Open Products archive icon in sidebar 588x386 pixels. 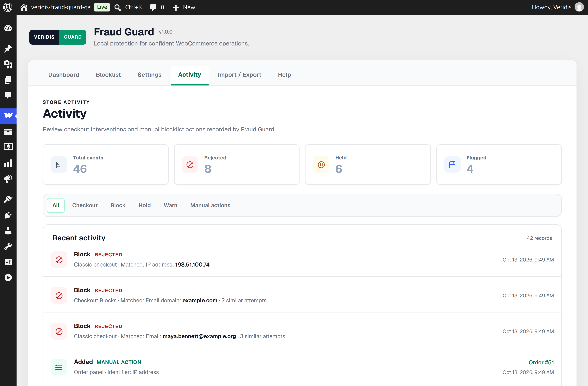pyautogui.click(x=8, y=132)
